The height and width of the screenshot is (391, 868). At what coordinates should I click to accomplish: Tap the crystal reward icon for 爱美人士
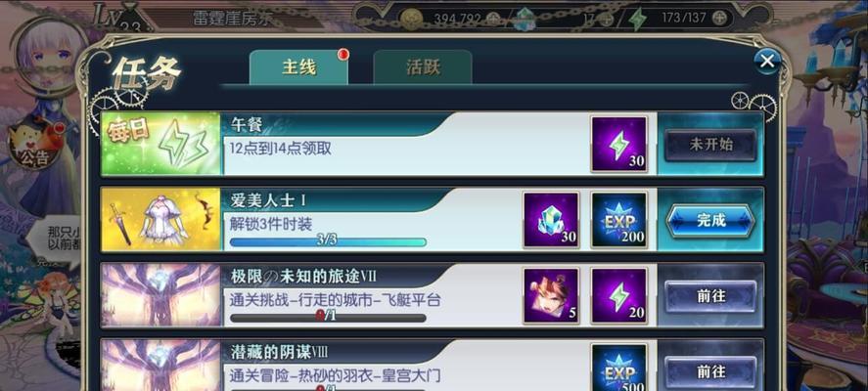[551, 220]
